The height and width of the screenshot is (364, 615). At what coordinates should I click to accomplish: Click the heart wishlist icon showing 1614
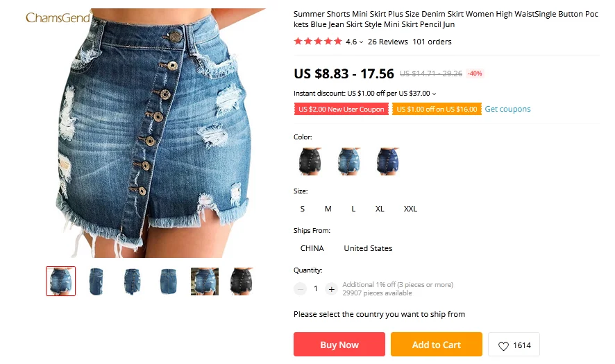(x=503, y=345)
